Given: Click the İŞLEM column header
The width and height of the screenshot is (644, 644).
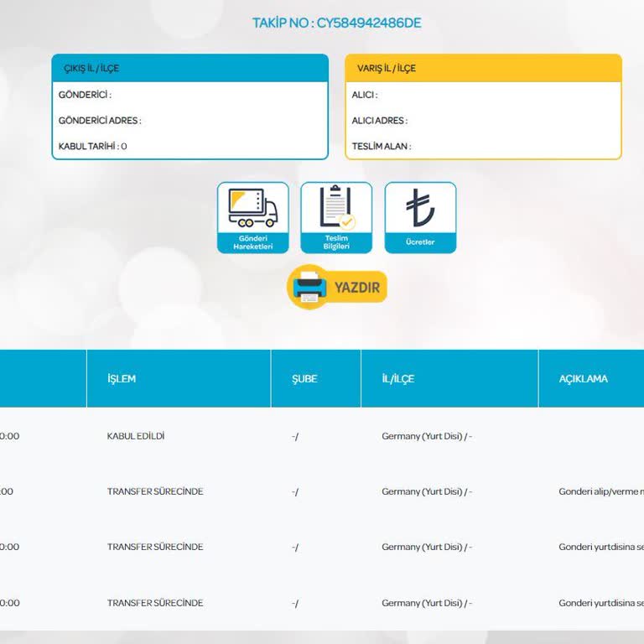Looking at the screenshot, I should 122,379.
